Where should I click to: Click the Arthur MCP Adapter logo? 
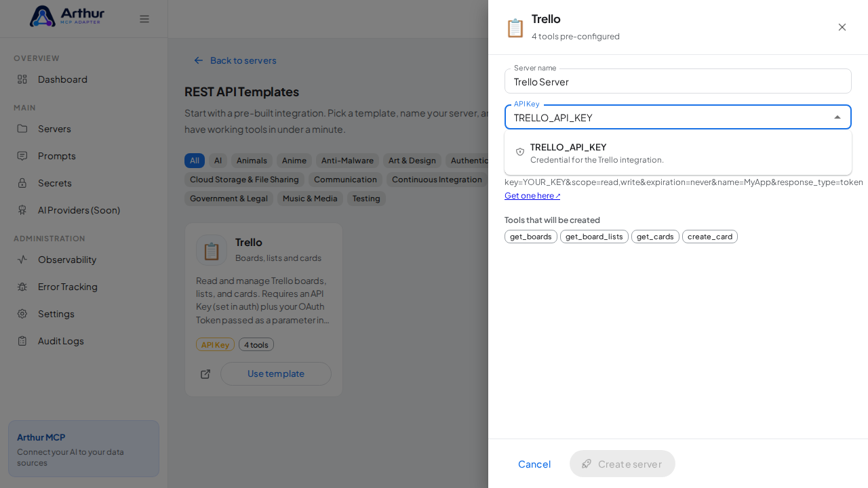click(x=67, y=16)
